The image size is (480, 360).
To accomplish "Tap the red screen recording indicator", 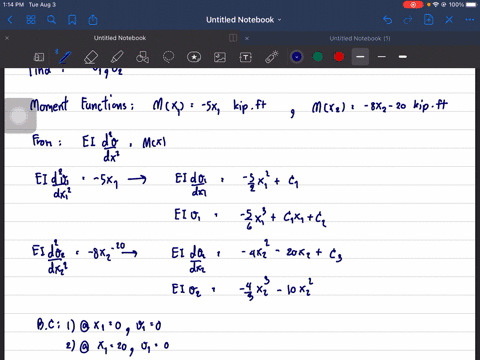I will pos(413,5).
